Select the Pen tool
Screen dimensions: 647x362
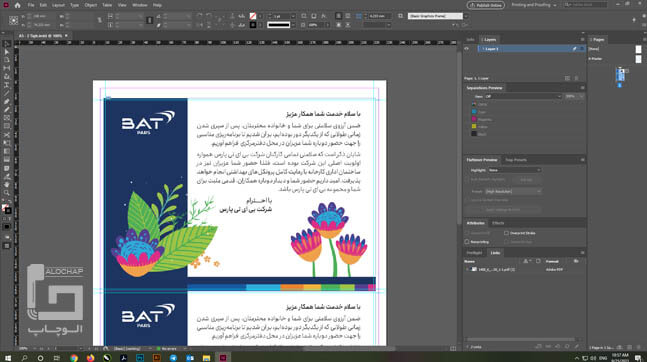pyautogui.click(x=7, y=102)
